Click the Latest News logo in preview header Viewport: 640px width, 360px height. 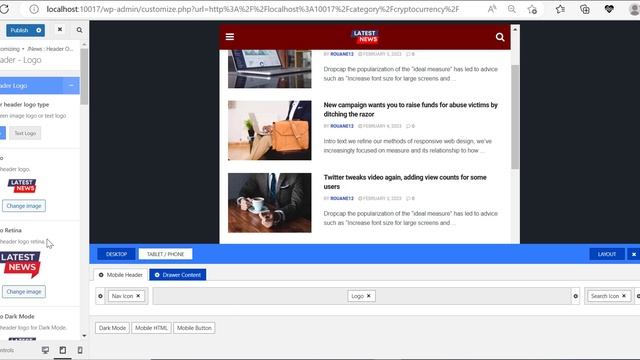tap(365, 36)
